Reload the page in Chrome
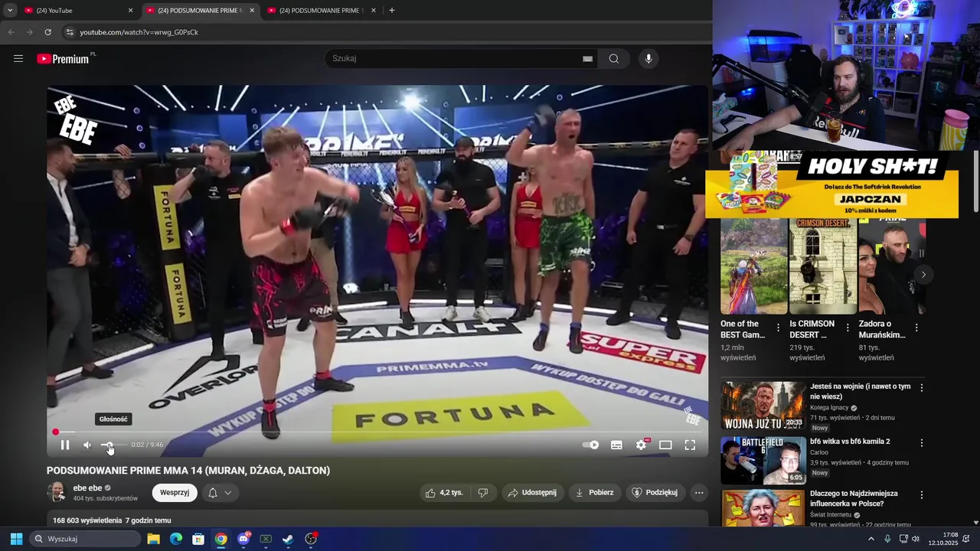 coord(47,32)
